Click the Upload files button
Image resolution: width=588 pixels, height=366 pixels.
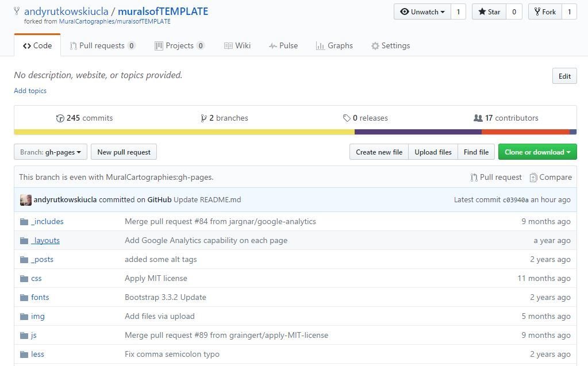(x=433, y=152)
